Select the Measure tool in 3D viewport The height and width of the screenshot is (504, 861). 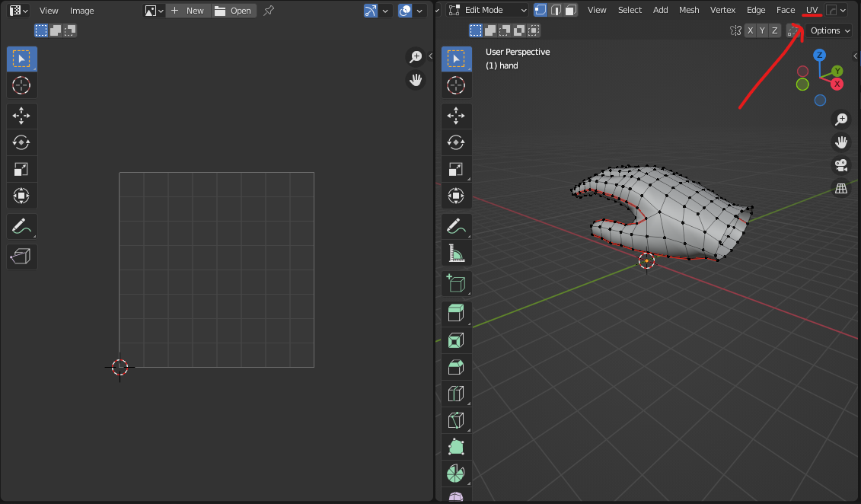[456, 253]
